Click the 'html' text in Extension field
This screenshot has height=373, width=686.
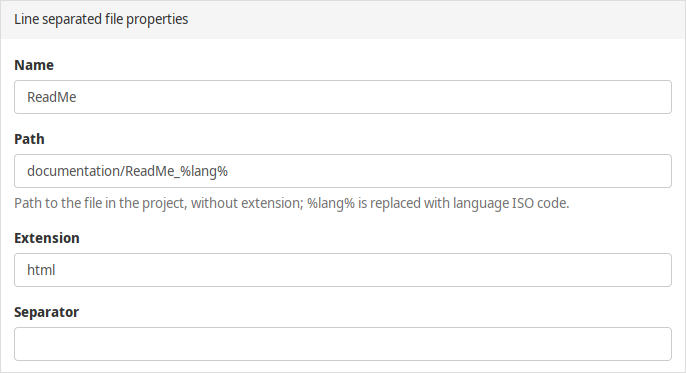(41, 270)
